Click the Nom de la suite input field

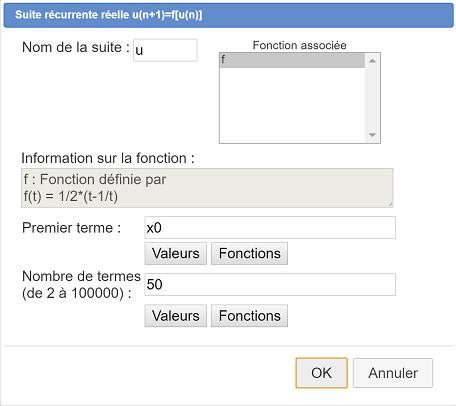(165, 50)
